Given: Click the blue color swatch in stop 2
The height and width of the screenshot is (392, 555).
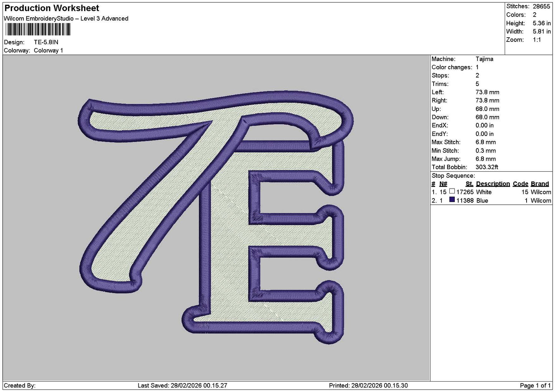Looking at the screenshot, I should (x=452, y=200).
